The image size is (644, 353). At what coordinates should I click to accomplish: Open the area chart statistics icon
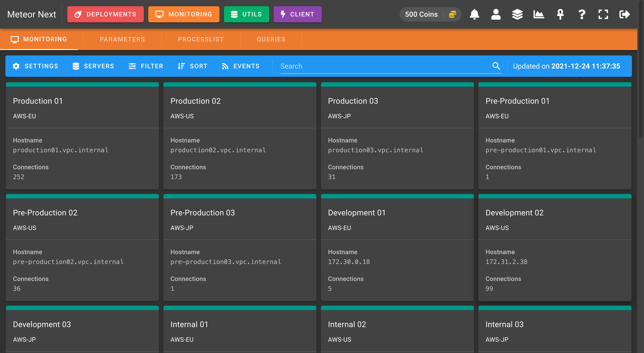click(x=539, y=14)
